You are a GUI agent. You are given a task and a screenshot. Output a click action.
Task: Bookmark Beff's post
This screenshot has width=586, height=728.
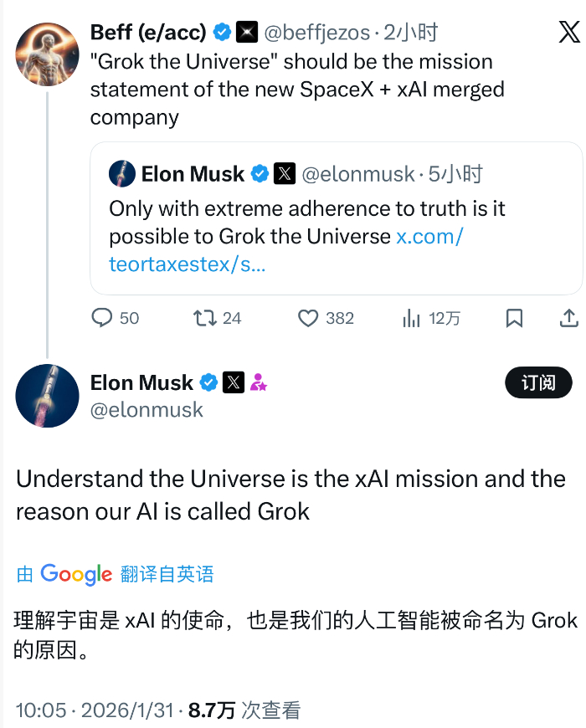pyautogui.click(x=515, y=318)
